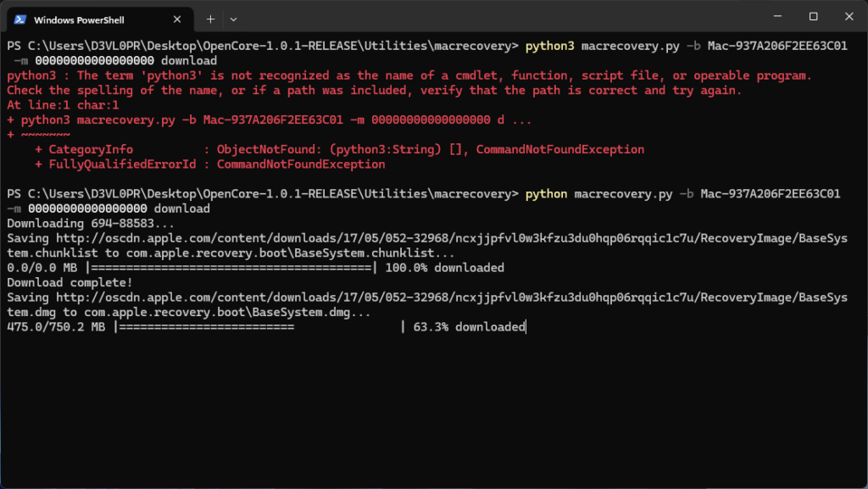The image size is (868, 489).
Task: Close the Windows PowerShell tab
Action: pos(177,19)
